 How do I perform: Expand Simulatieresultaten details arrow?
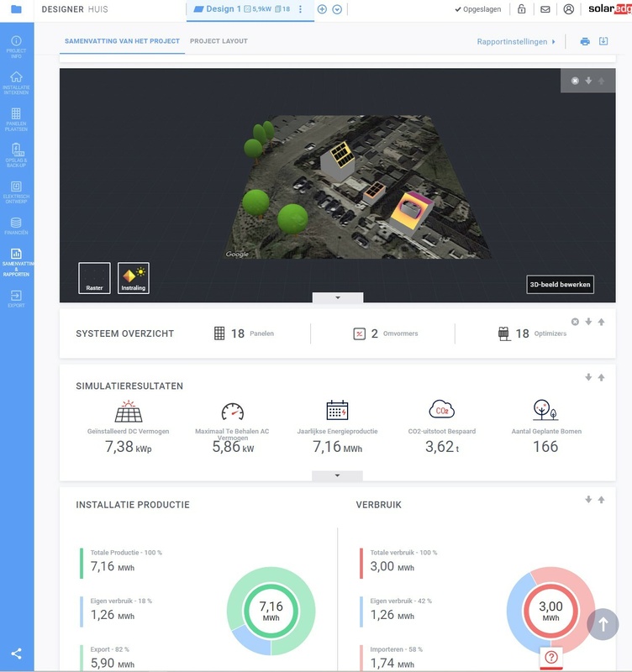click(x=338, y=475)
